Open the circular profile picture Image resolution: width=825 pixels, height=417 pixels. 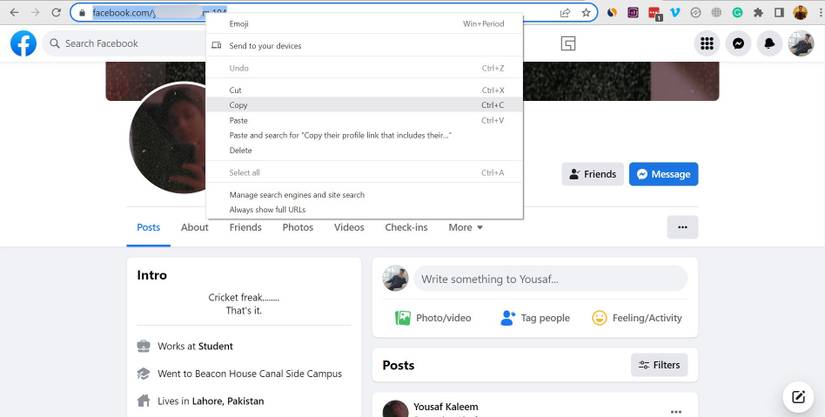coord(167,138)
